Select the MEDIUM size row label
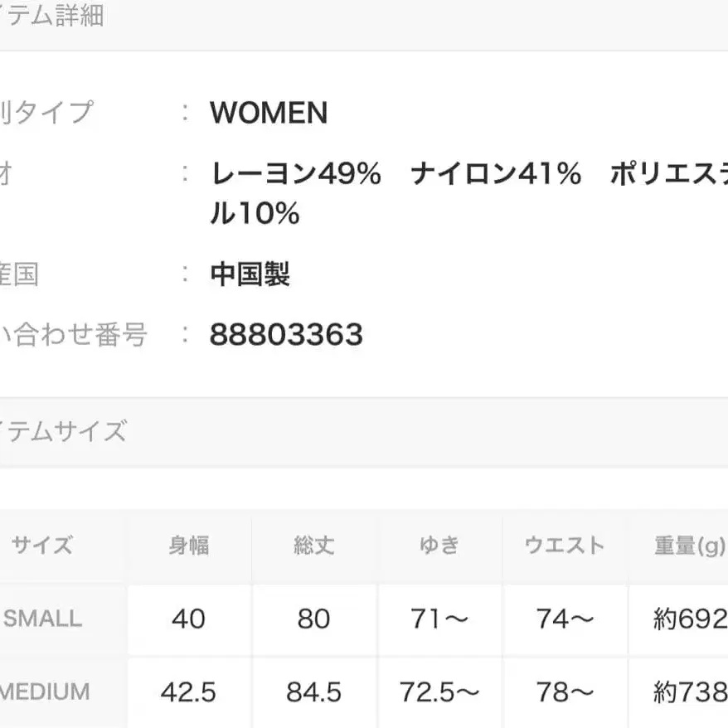The width and height of the screenshot is (728, 728). click(46, 692)
